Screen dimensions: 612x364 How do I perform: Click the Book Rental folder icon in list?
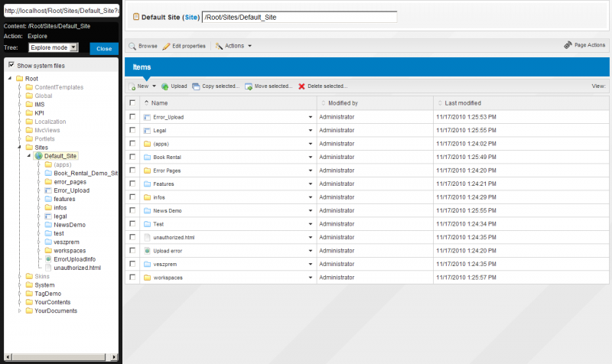147,158
